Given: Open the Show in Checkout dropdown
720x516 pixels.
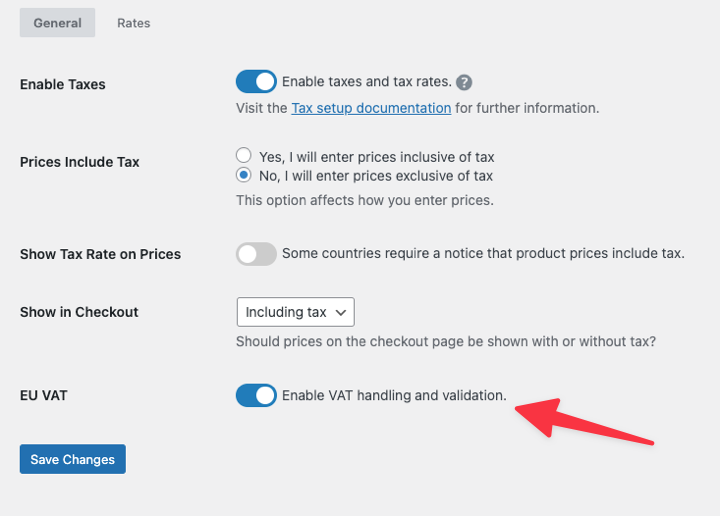Looking at the screenshot, I should tap(295, 312).
